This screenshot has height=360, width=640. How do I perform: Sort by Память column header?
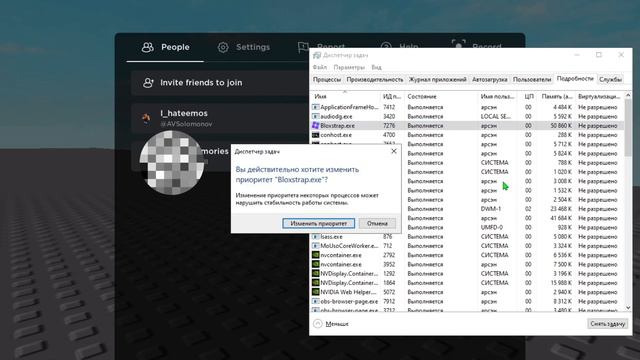[557, 96]
